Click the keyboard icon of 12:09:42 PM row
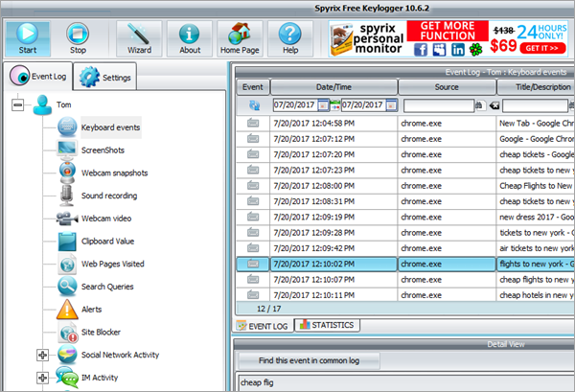The width and height of the screenshot is (575, 392). tap(253, 248)
